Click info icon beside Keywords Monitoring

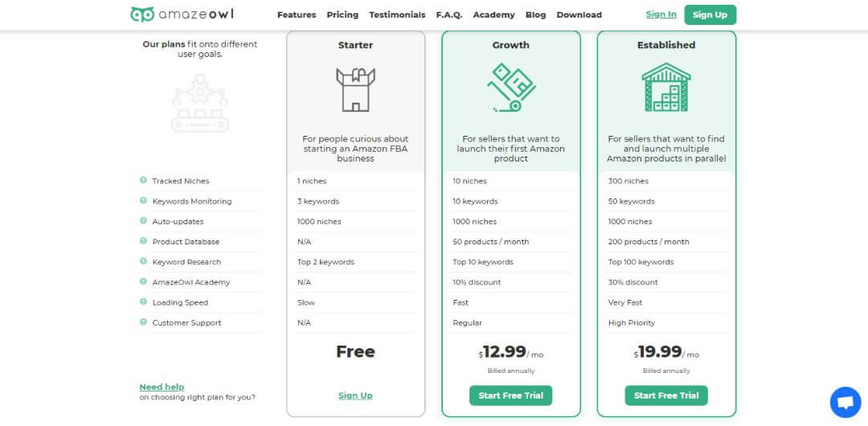coord(143,200)
